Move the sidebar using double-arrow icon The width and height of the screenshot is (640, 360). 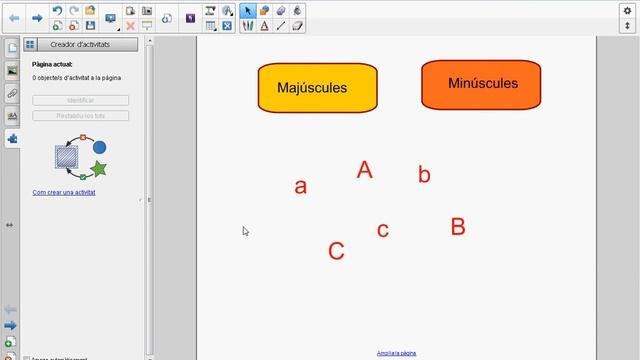(9, 225)
